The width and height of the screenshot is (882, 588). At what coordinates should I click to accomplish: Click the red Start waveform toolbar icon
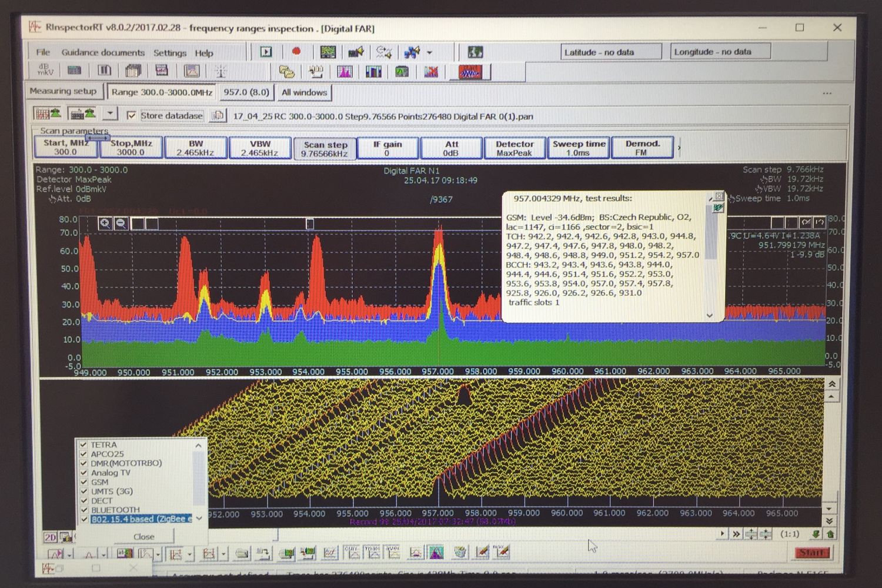470,72
